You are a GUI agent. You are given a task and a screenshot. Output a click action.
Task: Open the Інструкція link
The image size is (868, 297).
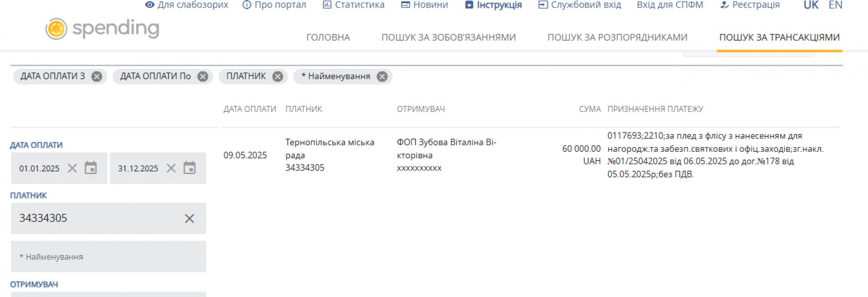[493, 5]
